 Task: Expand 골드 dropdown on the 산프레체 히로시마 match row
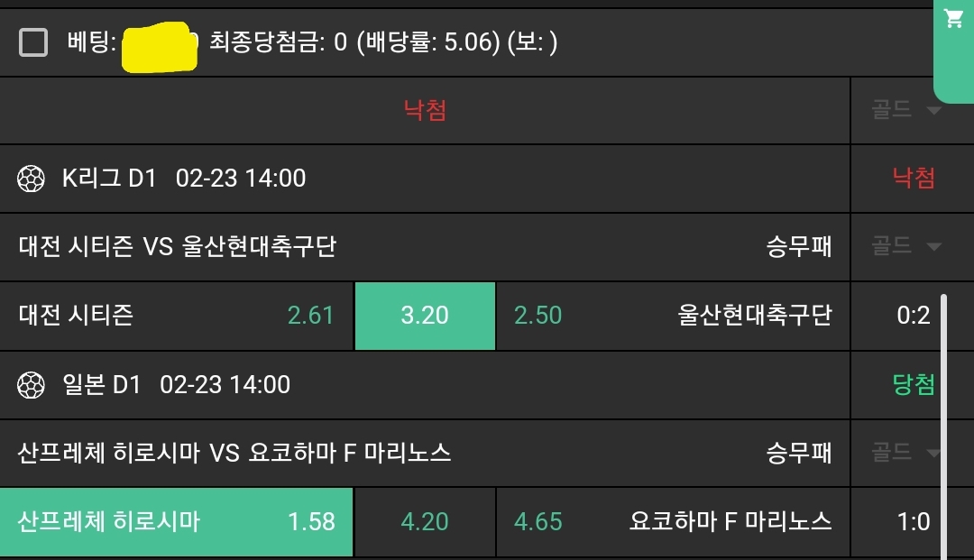coord(906,453)
